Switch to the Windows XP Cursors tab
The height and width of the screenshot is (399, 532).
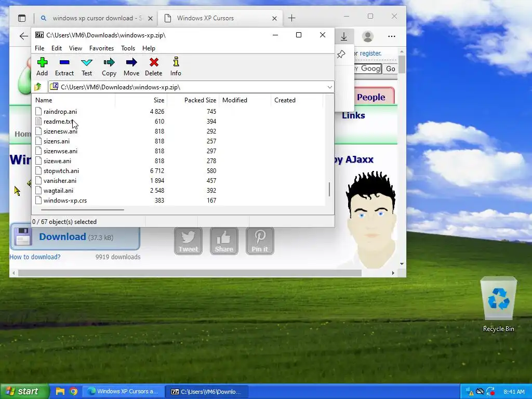[220, 18]
